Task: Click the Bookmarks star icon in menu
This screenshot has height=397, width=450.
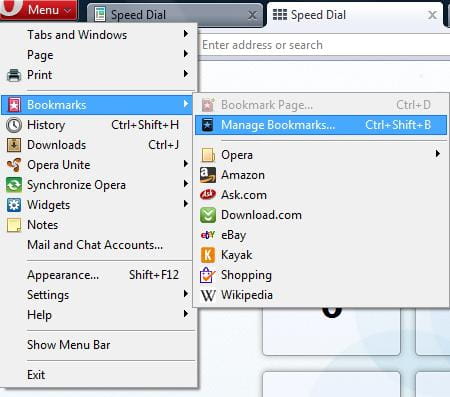Action: (14, 105)
